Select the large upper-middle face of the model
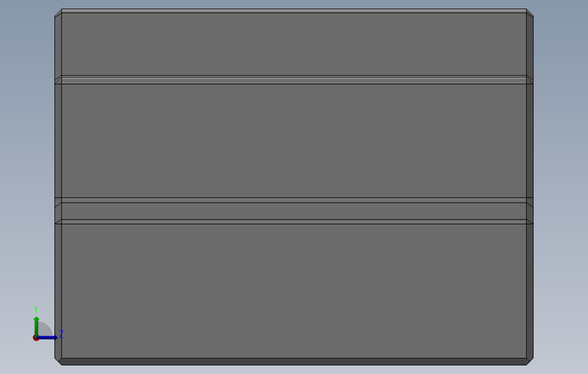Viewport: 588px width, 374px height. click(293, 141)
